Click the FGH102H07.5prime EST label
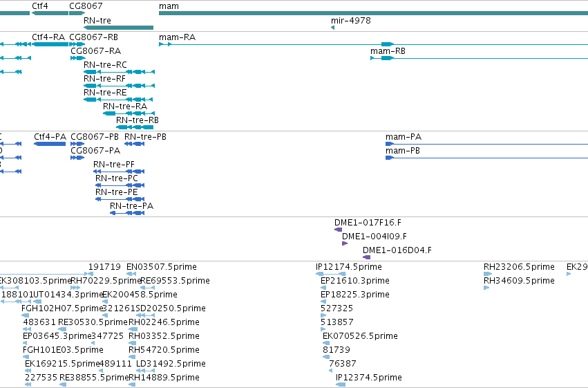This screenshot has width=588, height=388. pyautogui.click(x=62, y=309)
